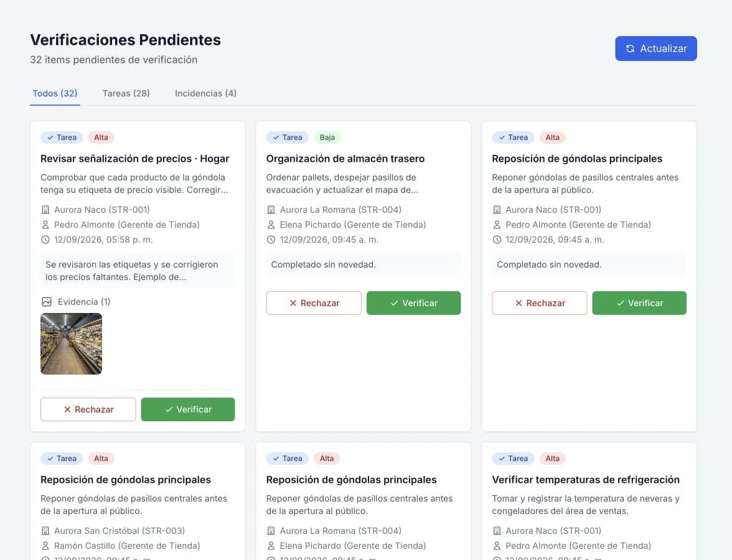Reject the Revisar señalización de precios task
732x560 pixels.
pyautogui.click(x=88, y=409)
